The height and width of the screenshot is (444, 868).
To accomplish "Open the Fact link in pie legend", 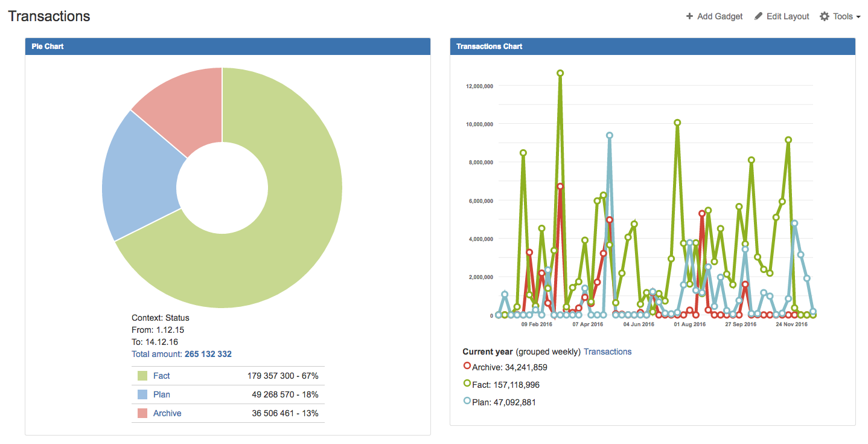I will tap(161, 376).
